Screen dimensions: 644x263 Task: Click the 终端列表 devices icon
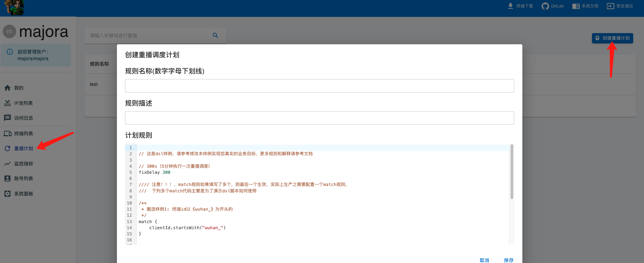click(7, 134)
